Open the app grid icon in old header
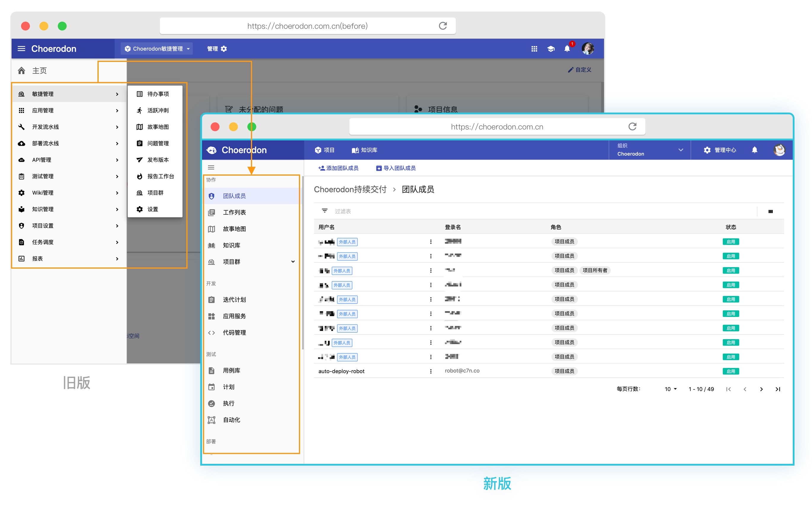 pos(534,49)
